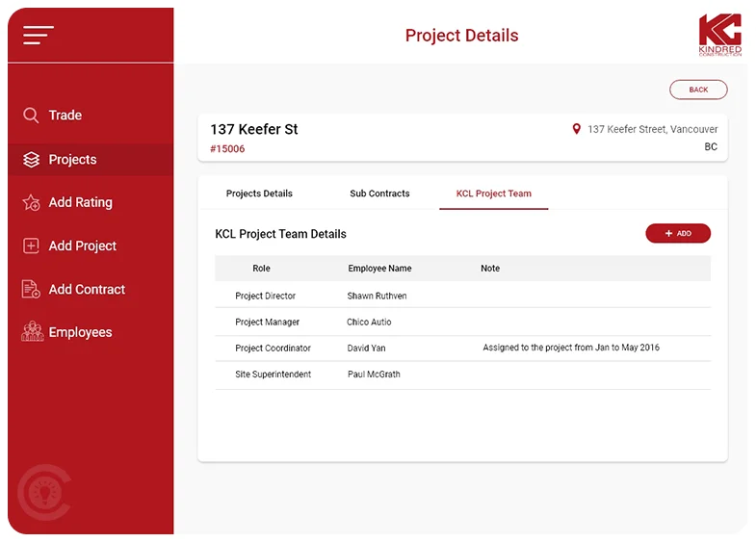Click the Projects layers icon
756x542 pixels.
click(31, 160)
